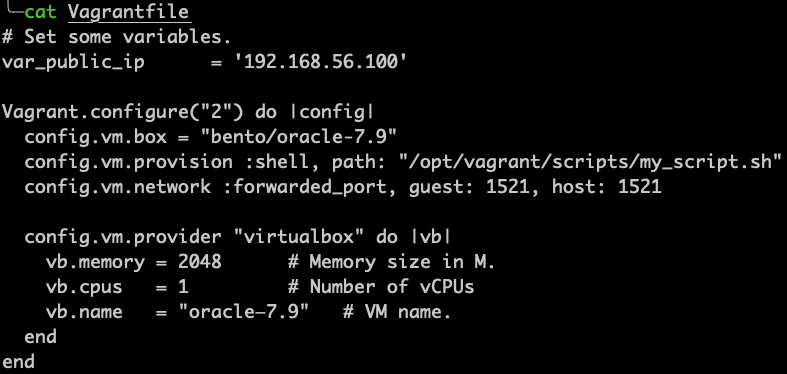Click the vb.name value "oracle-7.9"
Screen dimensions: 787x374
(x=243, y=312)
